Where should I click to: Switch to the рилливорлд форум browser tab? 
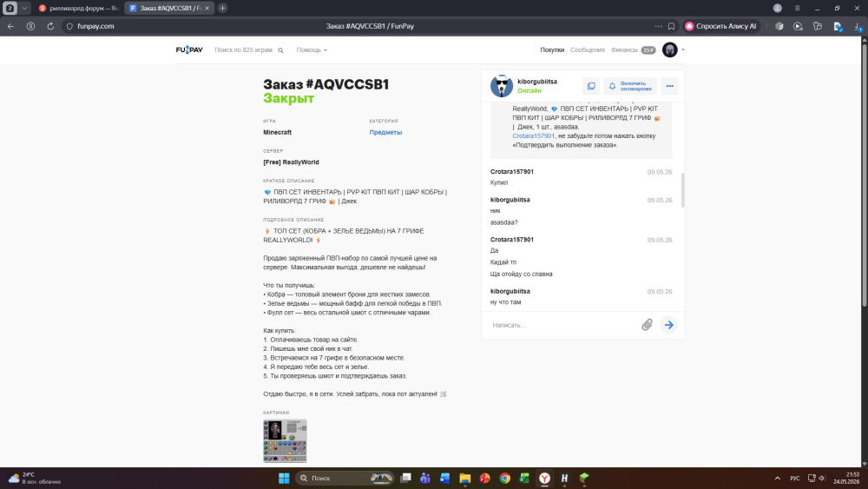pos(79,9)
